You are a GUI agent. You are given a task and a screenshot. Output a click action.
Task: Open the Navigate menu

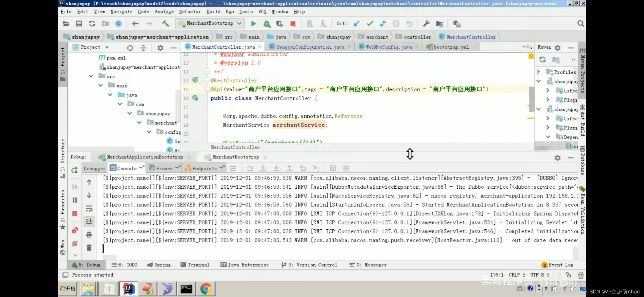coord(121,12)
